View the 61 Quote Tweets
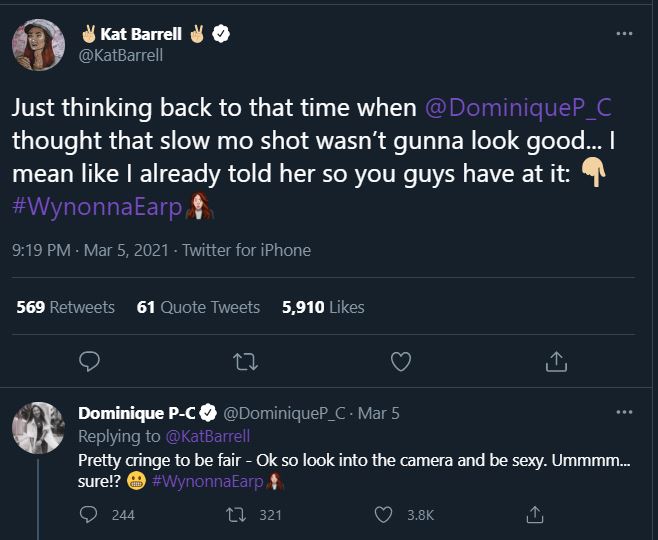658x540 pixels. coord(198,307)
